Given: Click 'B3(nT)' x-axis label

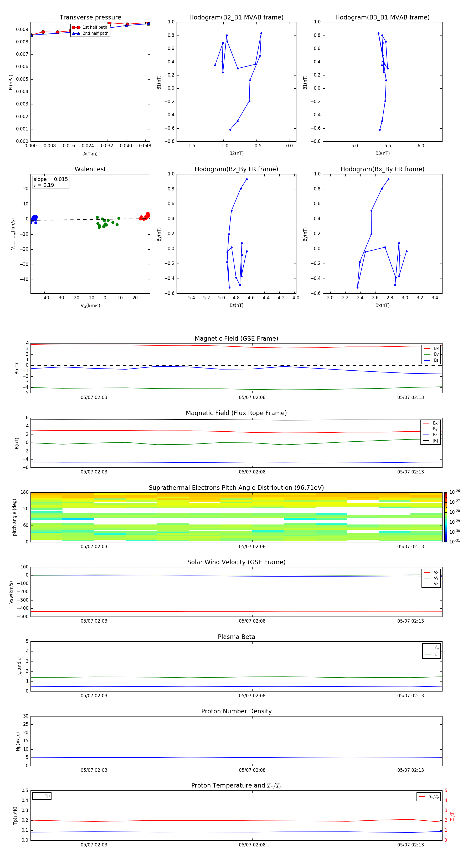Looking at the screenshot, I should point(382,153).
